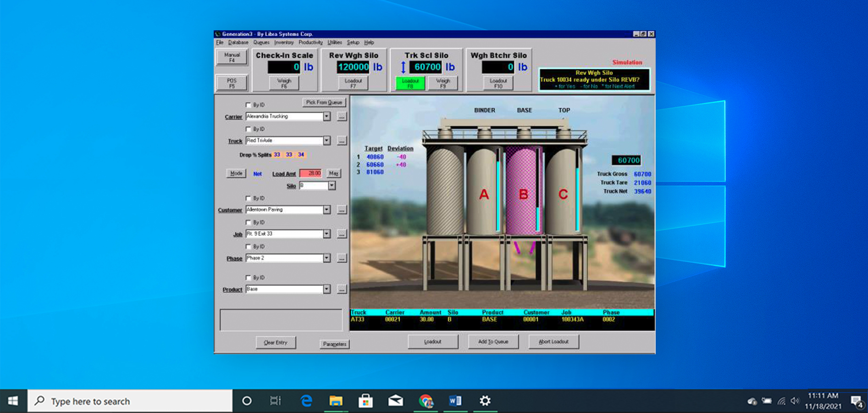Open Settings gear on the taskbar

tap(485, 401)
